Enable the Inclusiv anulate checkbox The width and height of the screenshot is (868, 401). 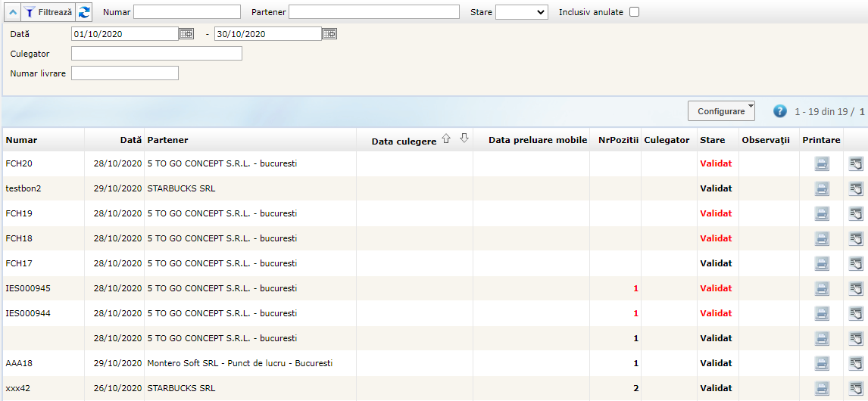[x=634, y=12]
